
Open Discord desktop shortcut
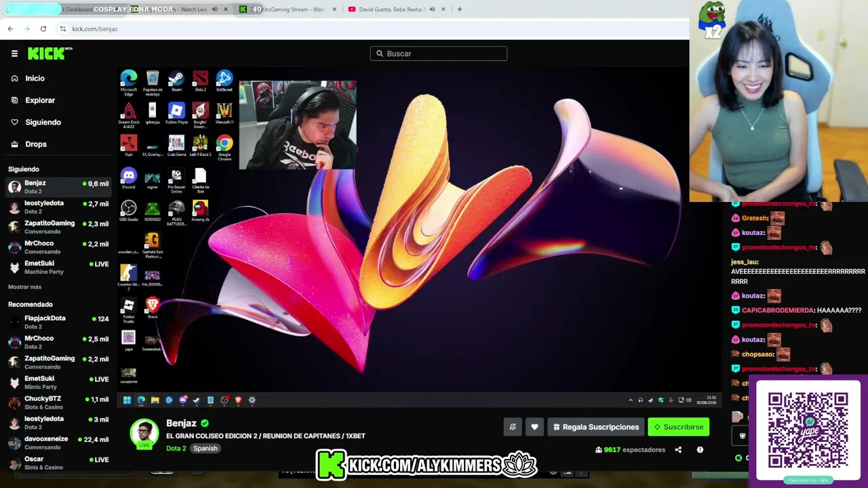click(128, 178)
